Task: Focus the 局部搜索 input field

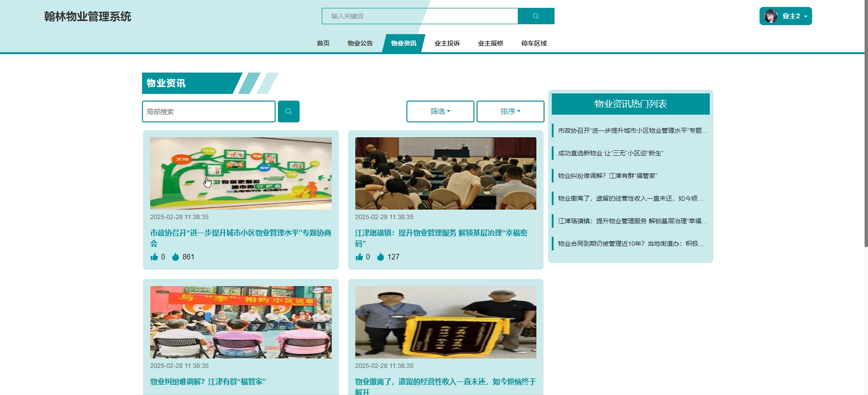Action: [209, 112]
